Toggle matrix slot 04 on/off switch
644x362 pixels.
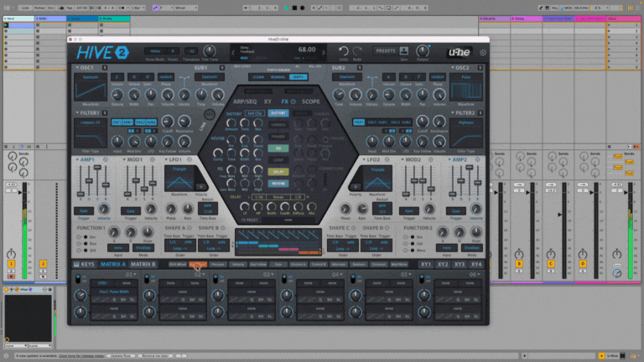click(284, 279)
